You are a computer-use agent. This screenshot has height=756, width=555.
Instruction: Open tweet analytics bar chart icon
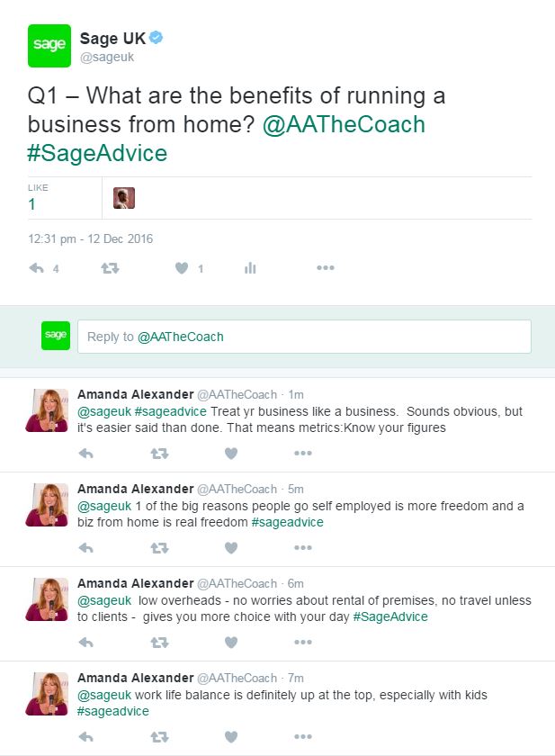coord(251,268)
